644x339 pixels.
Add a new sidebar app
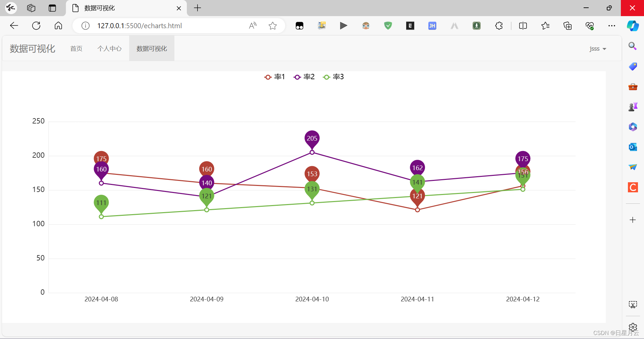633,220
